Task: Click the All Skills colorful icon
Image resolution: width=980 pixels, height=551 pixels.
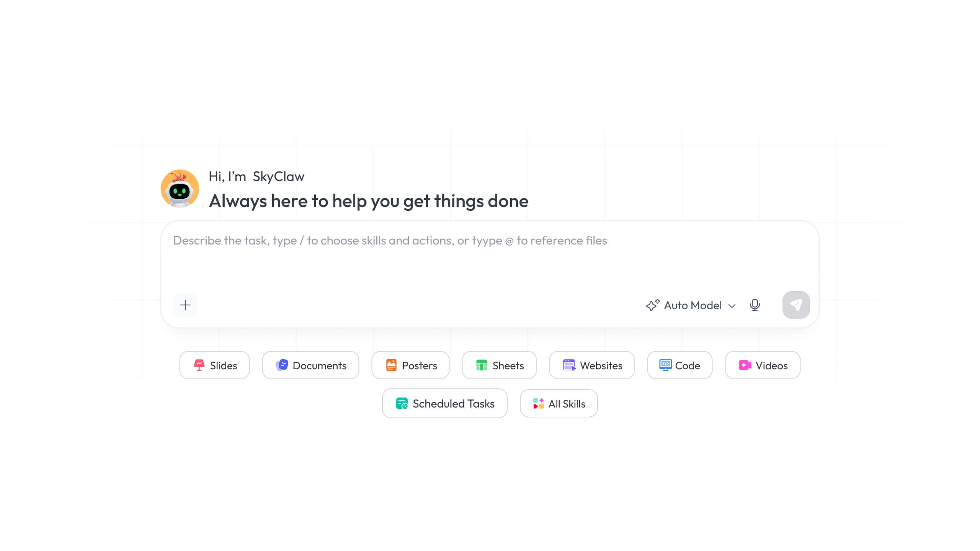Action: point(538,404)
